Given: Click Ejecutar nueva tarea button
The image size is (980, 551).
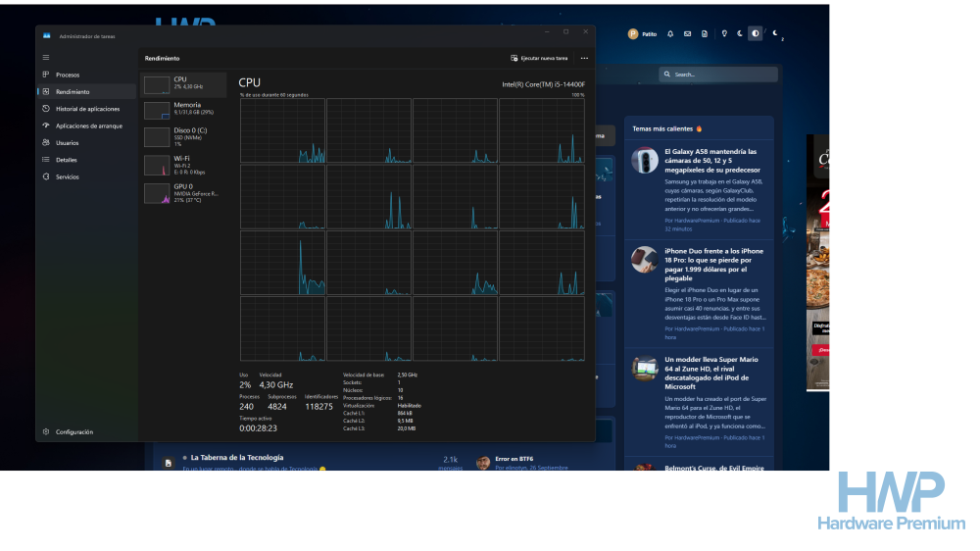Looking at the screenshot, I should coord(539,58).
